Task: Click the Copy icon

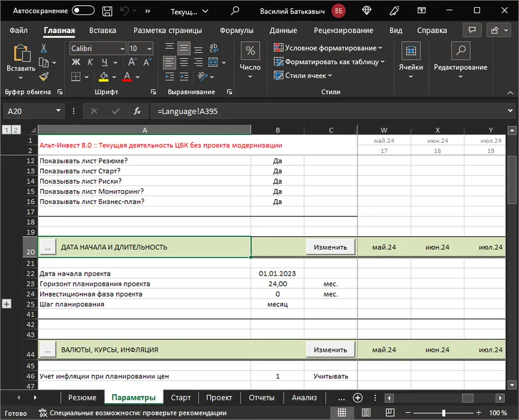Action: coord(43,62)
